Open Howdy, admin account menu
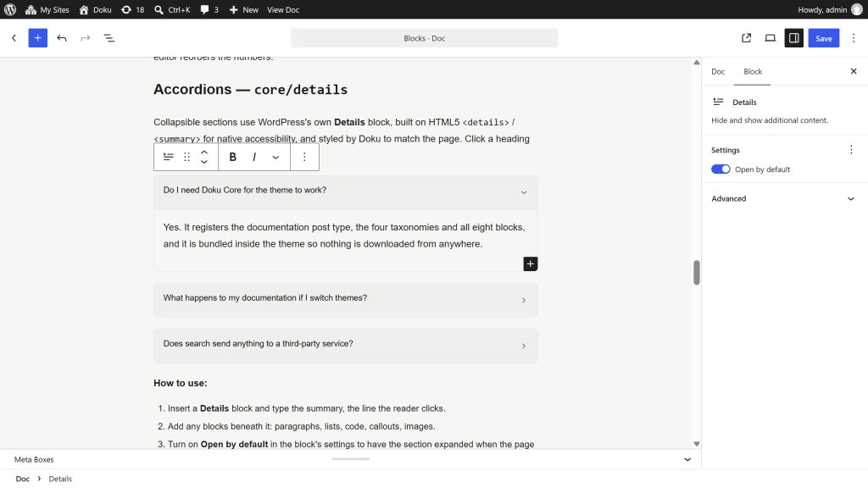Image resolution: width=868 pixels, height=488 pixels. (x=830, y=9)
